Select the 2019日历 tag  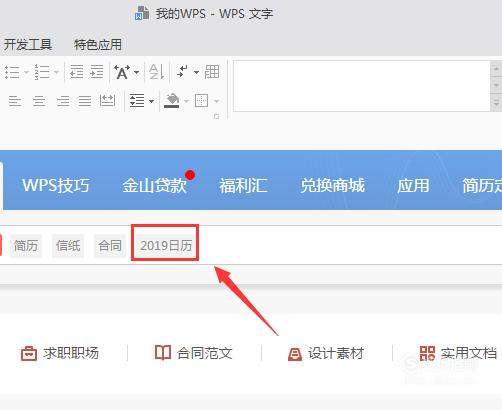coord(166,246)
